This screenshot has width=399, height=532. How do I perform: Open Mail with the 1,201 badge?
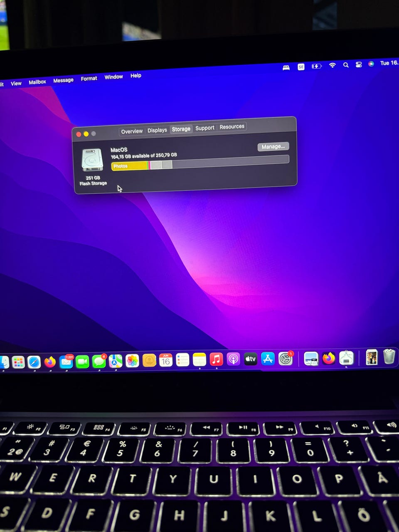coord(66,362)
